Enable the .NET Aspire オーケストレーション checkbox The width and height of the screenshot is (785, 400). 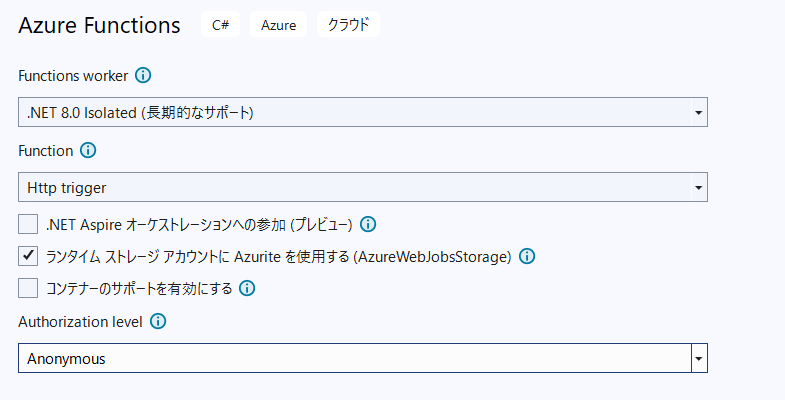[28, 224]
